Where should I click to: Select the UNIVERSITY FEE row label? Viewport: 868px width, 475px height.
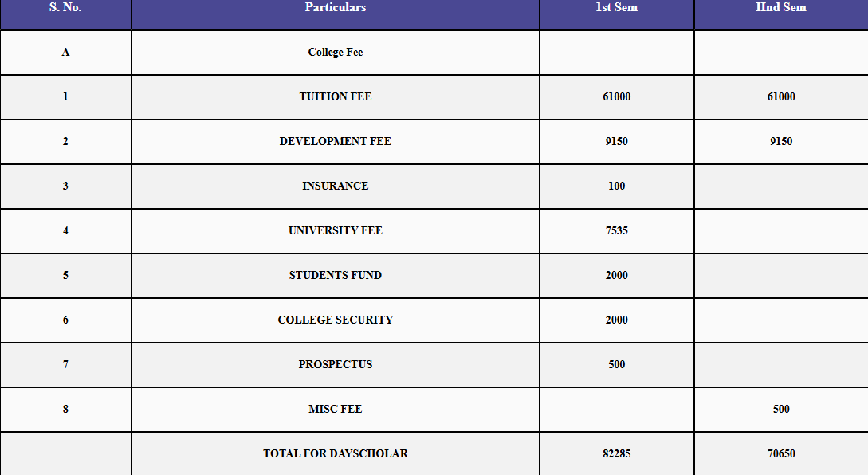tap(335, 231)
